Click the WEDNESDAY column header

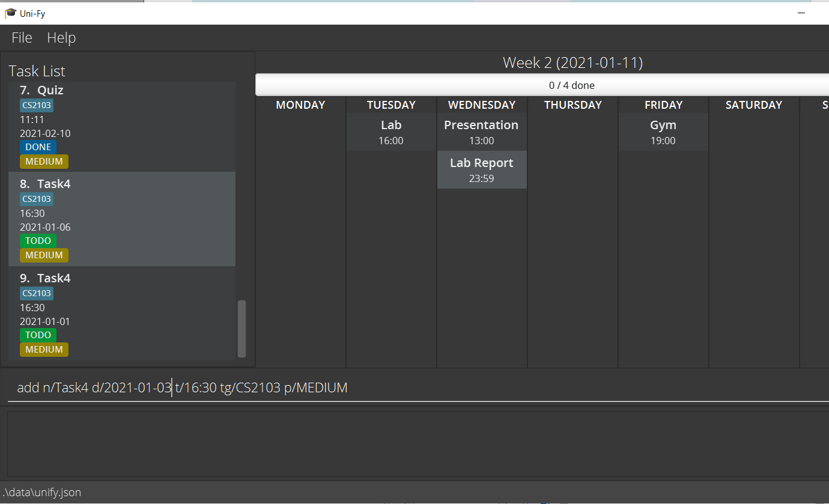pyautogui.click(x=482, y=105)
